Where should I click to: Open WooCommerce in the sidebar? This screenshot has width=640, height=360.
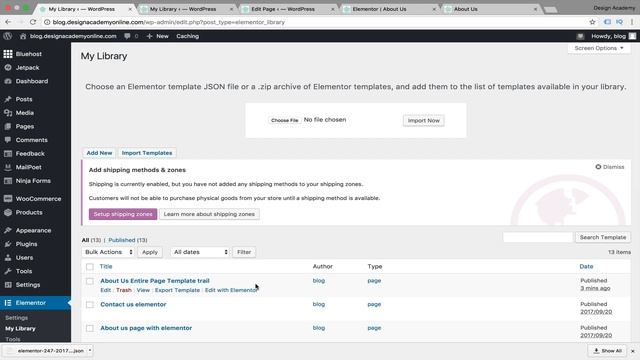tap(38, 198)
